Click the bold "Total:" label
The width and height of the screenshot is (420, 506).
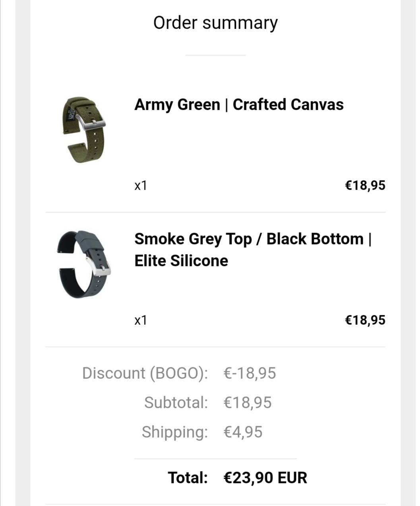click(x=188, y=477)
